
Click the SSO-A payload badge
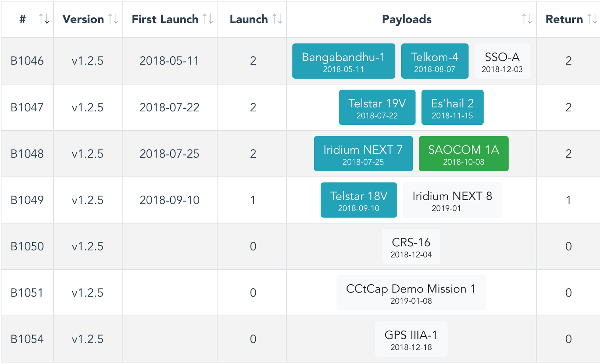point(502,61)
